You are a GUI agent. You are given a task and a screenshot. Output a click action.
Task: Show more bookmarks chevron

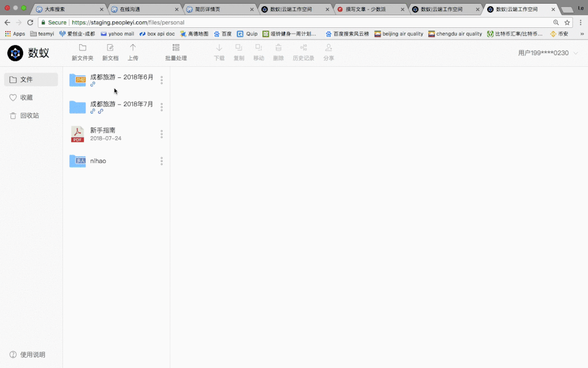click(582, 34)
